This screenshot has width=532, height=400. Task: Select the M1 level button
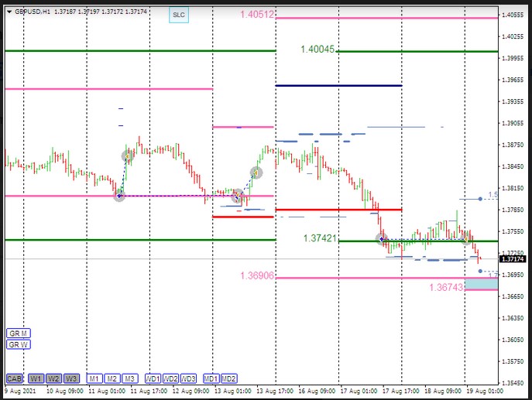[94, 378]
